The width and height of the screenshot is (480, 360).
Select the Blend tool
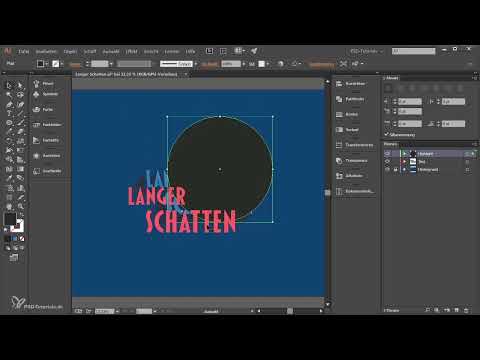point(20,178)
